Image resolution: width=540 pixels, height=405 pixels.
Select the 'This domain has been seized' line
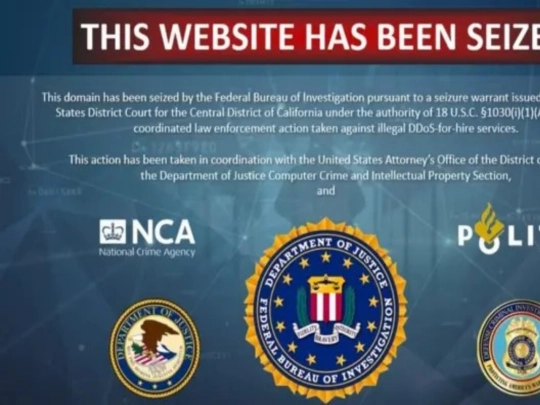click(x=291, y=97)
